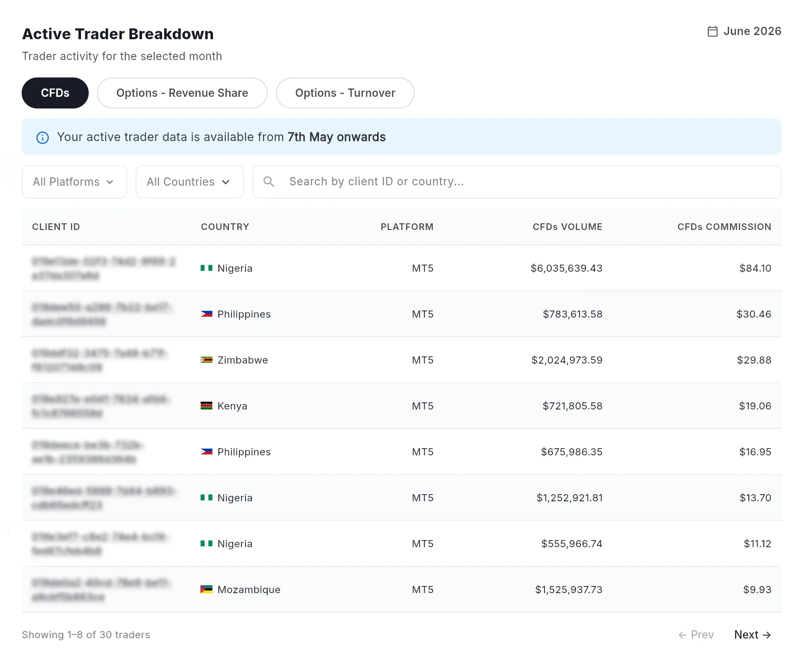Viewport: 806px width, 672px height.
Task: Click the Mozambique country cell
Action: pyautogui.click(x=241, y=590)
